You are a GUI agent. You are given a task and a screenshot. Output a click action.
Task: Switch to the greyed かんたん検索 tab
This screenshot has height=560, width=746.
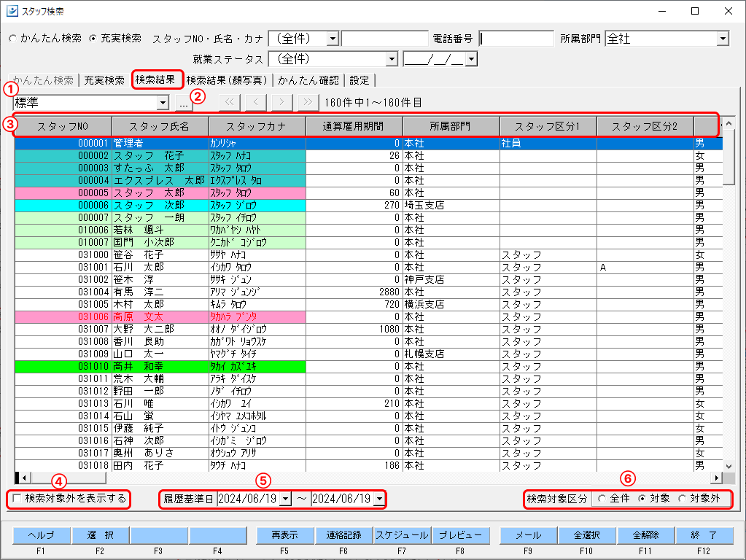click(x=43, y=80)
